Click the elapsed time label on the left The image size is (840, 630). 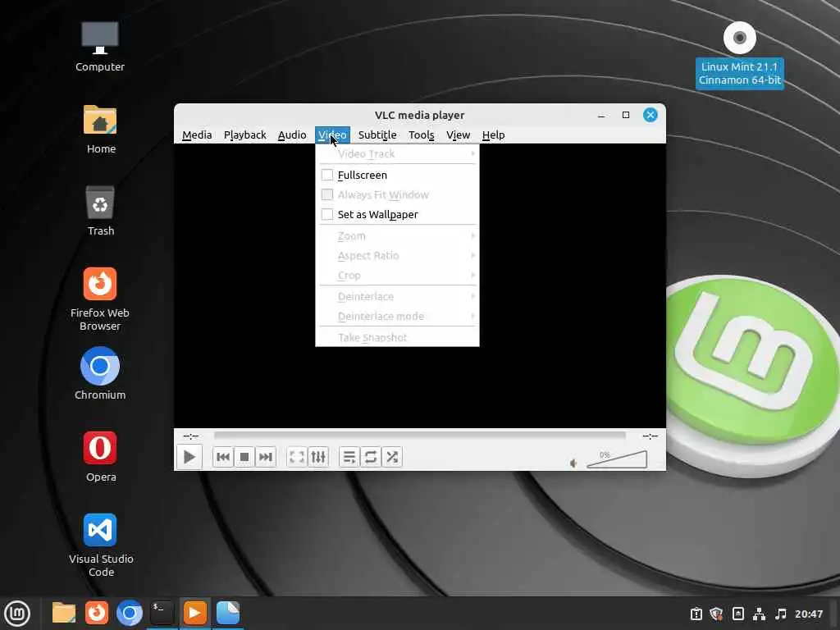click(190, 436)
